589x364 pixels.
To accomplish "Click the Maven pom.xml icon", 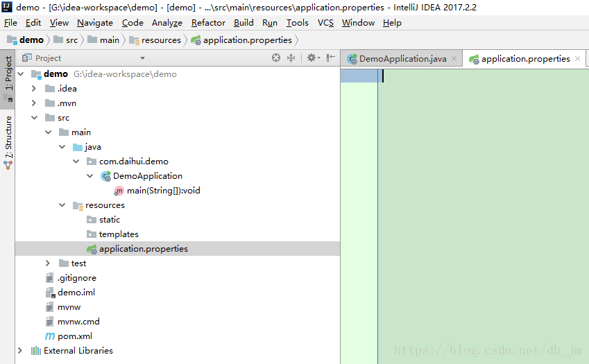I will coord(49,336).
